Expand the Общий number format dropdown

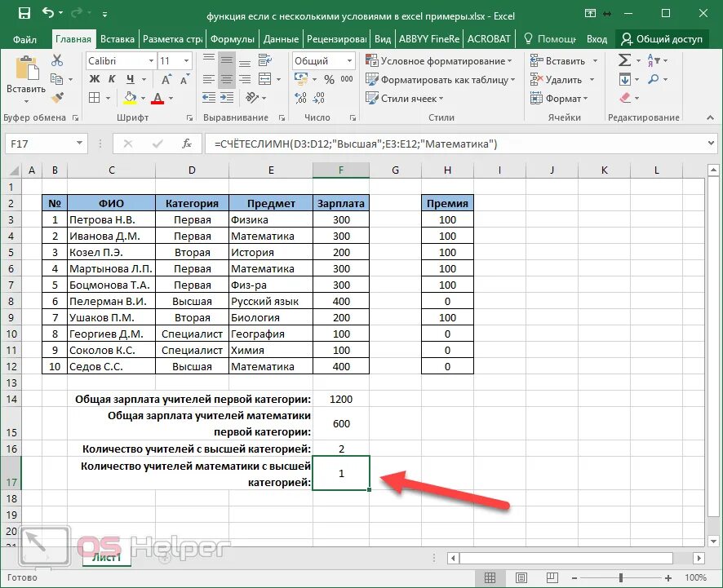[349, 61]
